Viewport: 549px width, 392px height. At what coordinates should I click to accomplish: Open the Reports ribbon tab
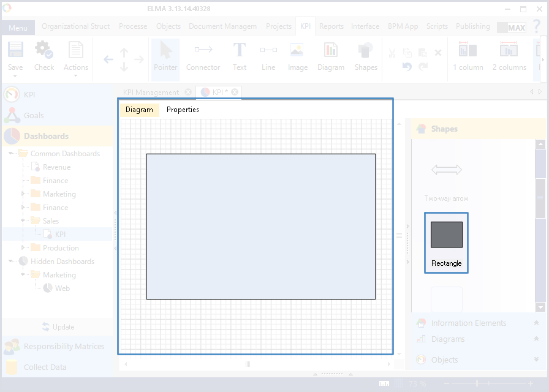click(x=331, y=26)
